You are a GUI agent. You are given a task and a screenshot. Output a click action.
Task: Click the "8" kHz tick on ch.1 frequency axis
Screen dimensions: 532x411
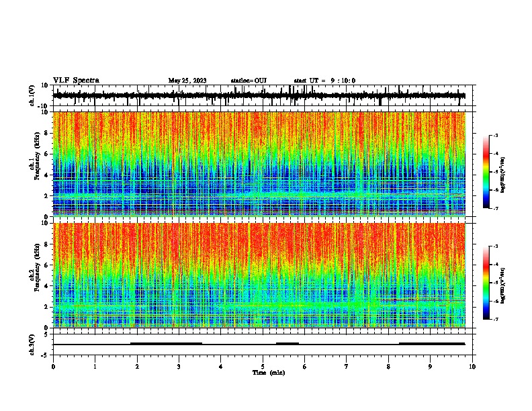click(46, 133)
